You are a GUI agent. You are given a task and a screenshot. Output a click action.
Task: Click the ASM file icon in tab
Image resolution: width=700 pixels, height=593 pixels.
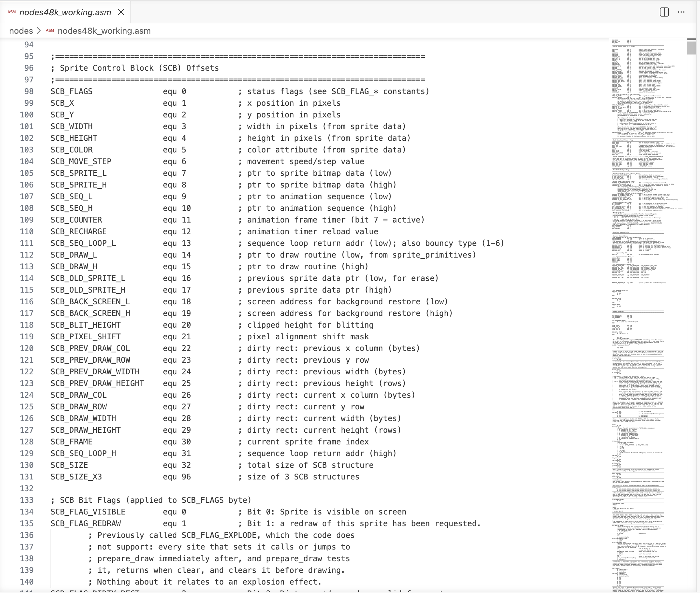click(11, 12)
